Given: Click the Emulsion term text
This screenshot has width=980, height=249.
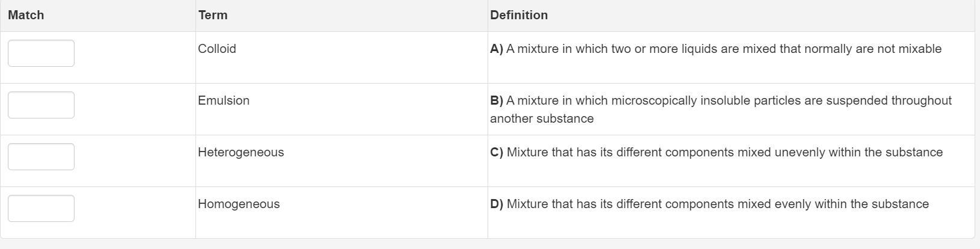Looking at the screenshot, I should point(224,100).
